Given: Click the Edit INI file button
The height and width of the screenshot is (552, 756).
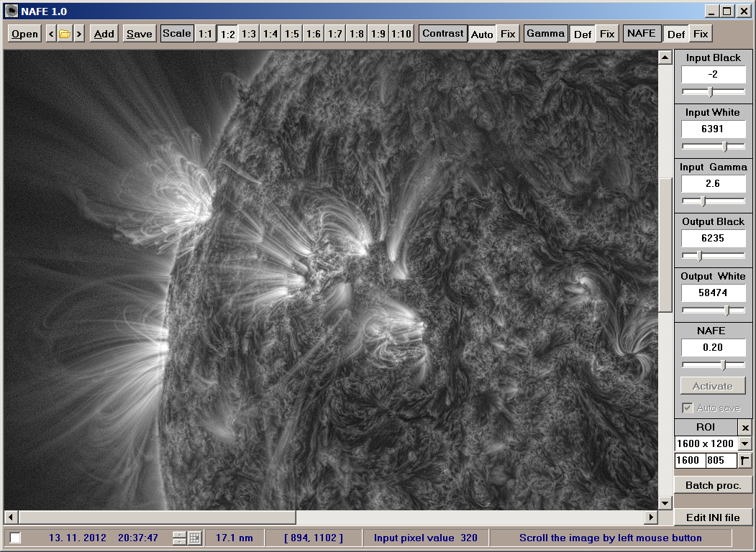Looking at the screenshot, I should 713,517.
